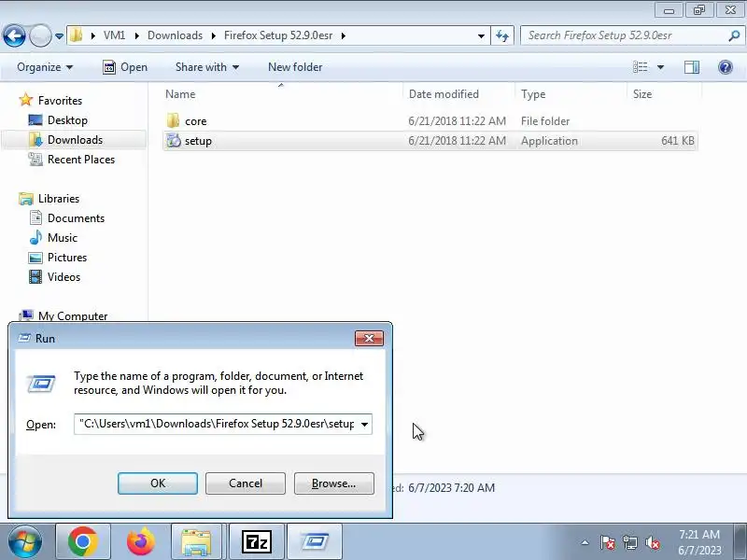Sort by the Name column

tap(283, 94)
